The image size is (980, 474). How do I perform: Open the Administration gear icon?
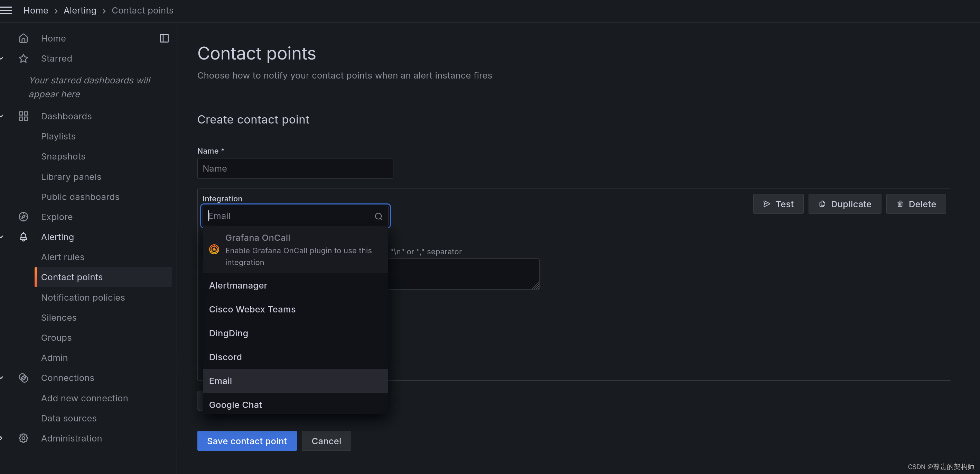(x=23, y=438)
